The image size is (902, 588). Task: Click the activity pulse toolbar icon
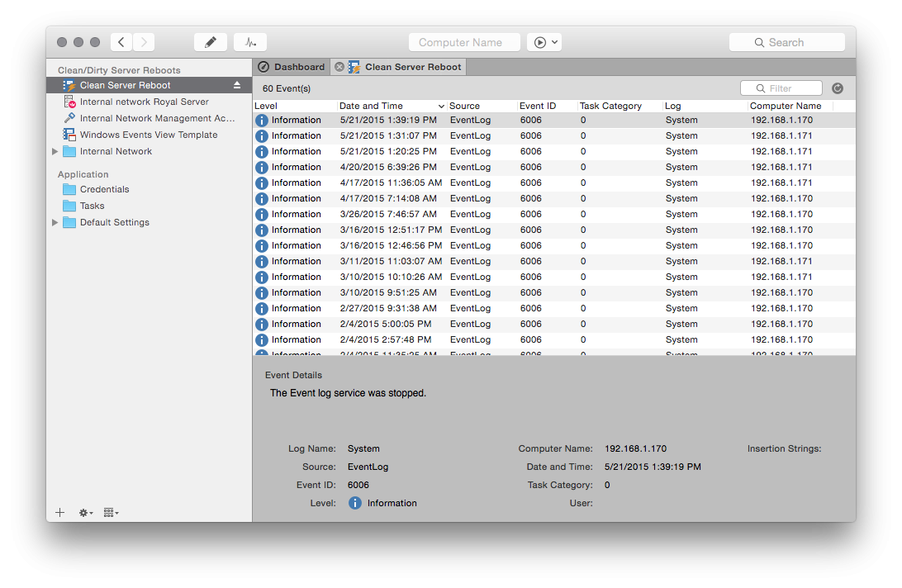[250, 42]
